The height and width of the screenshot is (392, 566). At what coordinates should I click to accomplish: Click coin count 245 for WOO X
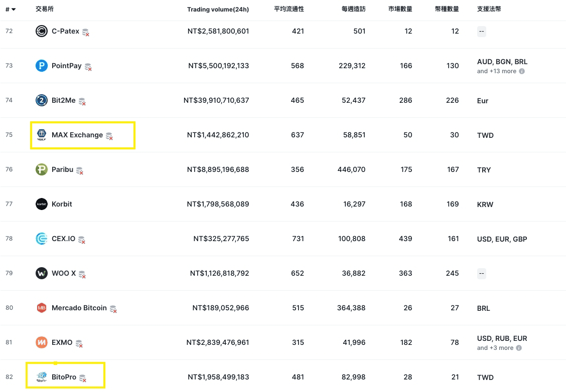(x=452, y=273)
